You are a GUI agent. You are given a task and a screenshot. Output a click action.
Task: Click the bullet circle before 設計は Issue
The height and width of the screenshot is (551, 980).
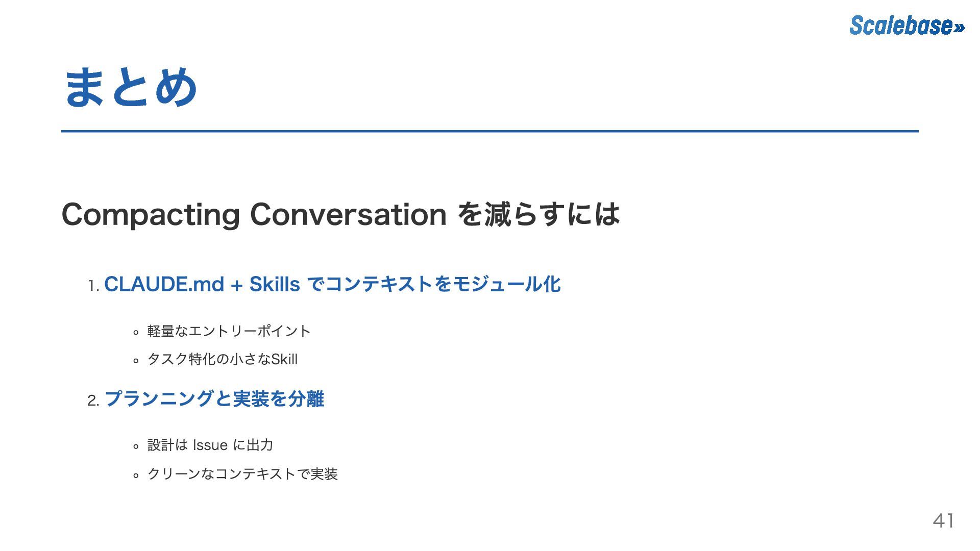click(136, 447)
